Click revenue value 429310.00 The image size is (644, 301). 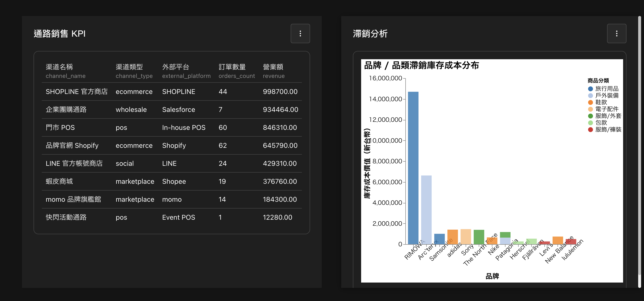pos(280,163)
